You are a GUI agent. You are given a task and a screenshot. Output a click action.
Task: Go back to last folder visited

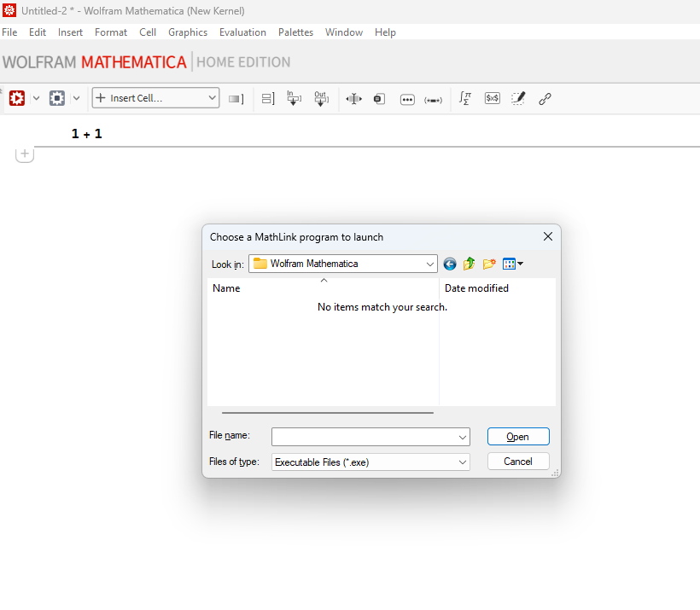450,264
